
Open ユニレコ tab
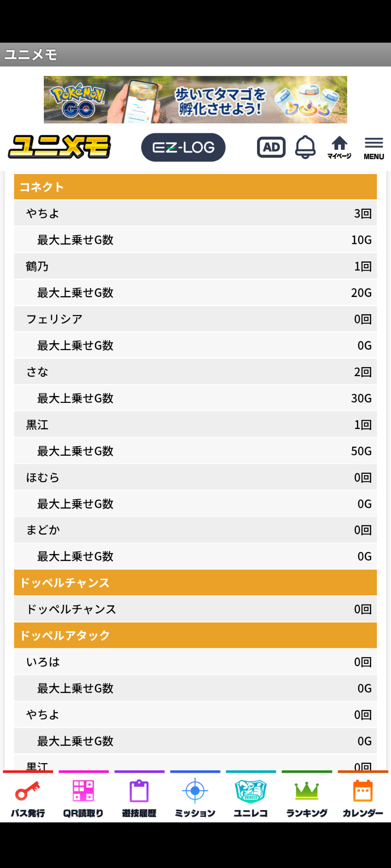pos(251,799)
